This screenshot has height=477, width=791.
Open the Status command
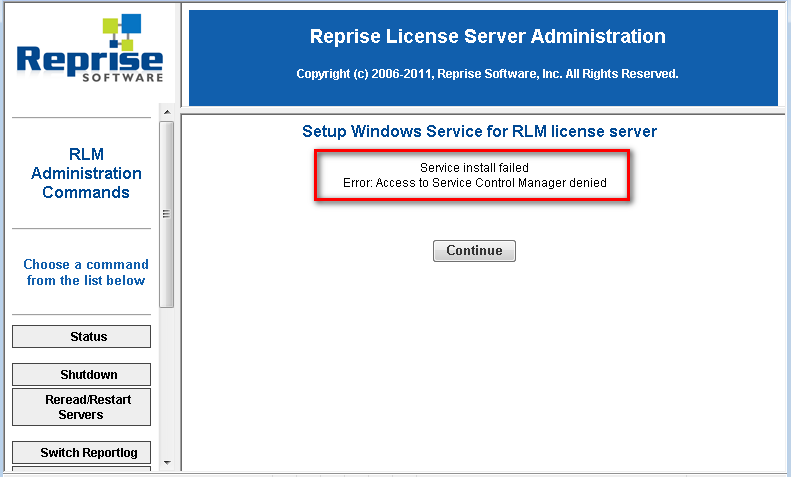(x=81, y=336)
